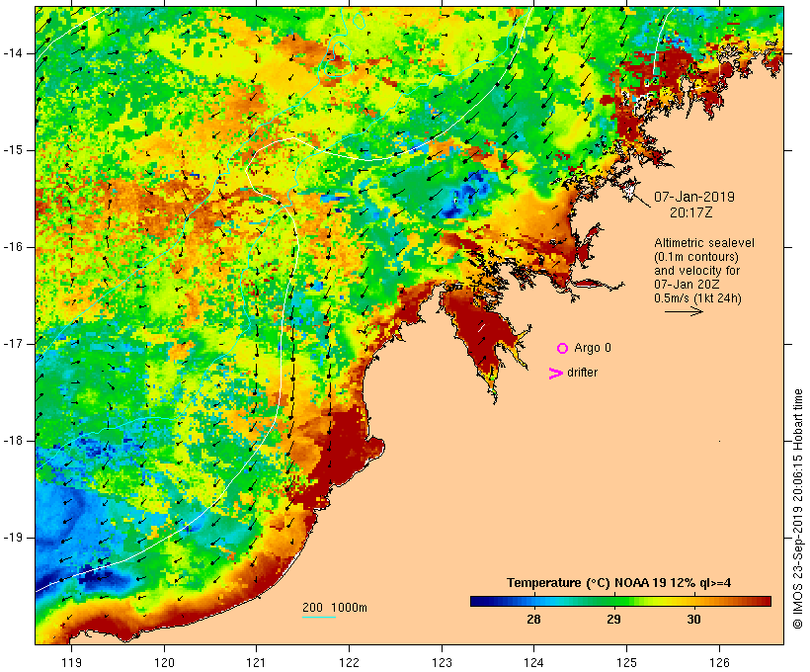Click the longitude axis label '125'

[626, 662]
